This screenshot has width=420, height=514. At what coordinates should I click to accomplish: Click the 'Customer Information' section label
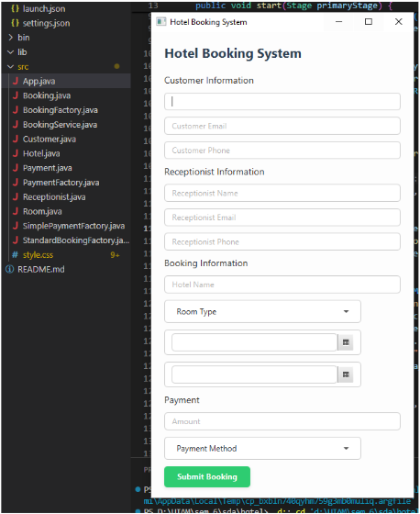[209, 81]
